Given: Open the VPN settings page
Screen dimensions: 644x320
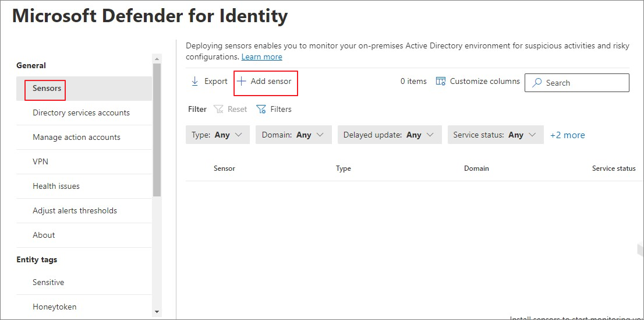Looking at the screenshot, I should (84, 161).
